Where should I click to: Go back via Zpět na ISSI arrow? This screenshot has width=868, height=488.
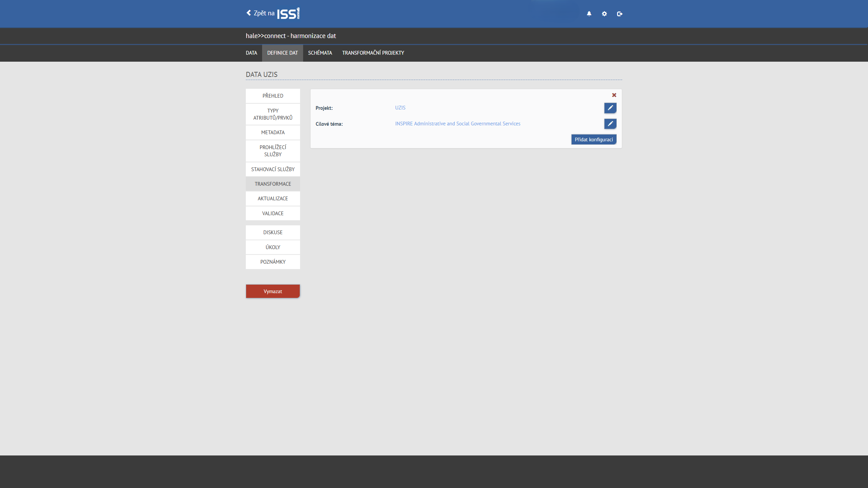click(x=249, y=13)
